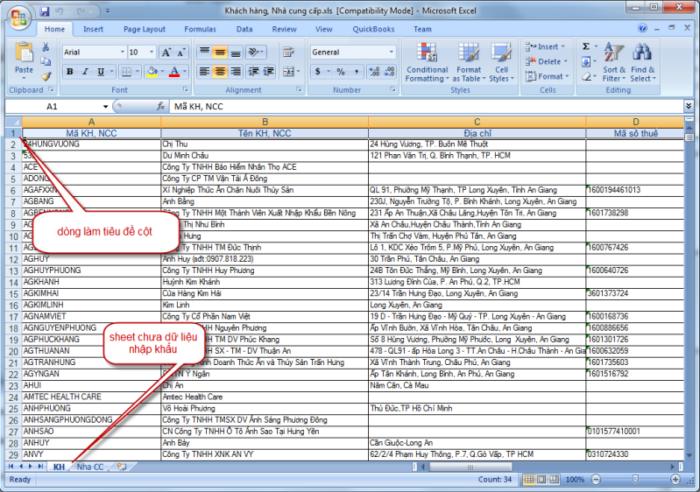Toggle Italic formatting
The image size is (700, 492).
point(86,72)
